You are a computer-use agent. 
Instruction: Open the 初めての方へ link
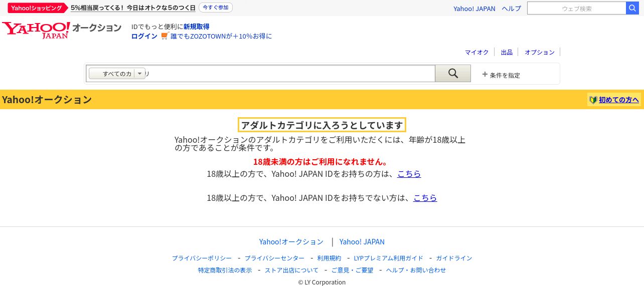619,100
